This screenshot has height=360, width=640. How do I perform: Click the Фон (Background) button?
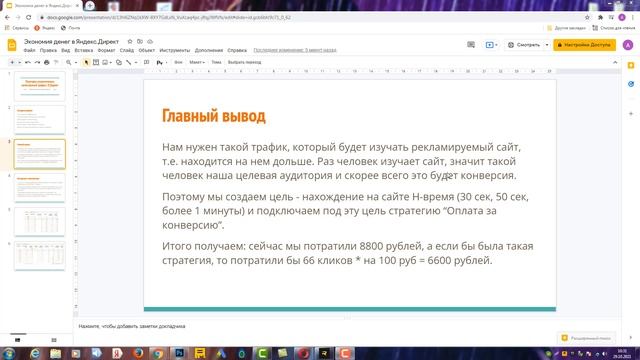178,62
